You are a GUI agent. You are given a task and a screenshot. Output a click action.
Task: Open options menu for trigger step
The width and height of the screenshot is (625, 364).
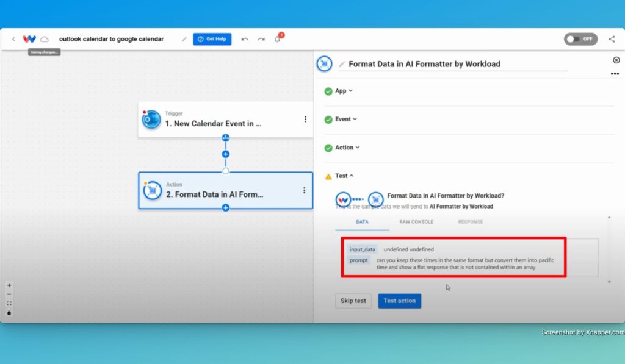click(305, 119)
